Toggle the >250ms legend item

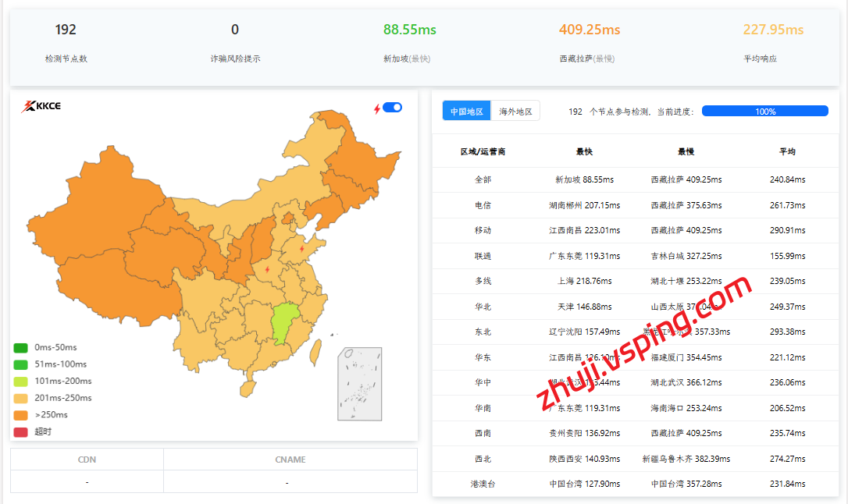[x=51, y=414]
